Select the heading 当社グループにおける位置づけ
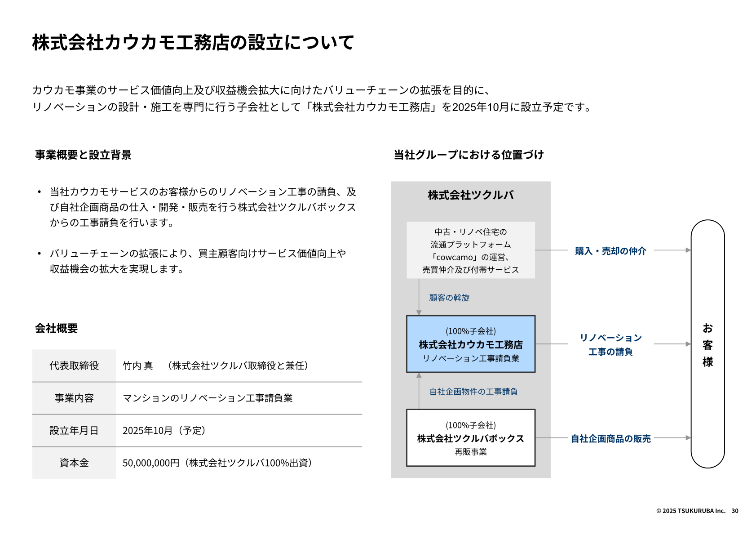 (x=469, y=155)
